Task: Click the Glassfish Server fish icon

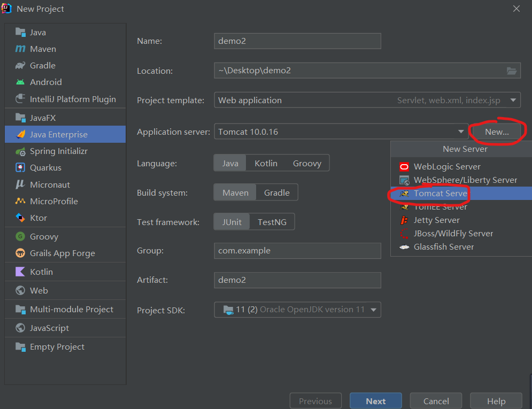Action: pyautogui.click(x=404, y=247)
